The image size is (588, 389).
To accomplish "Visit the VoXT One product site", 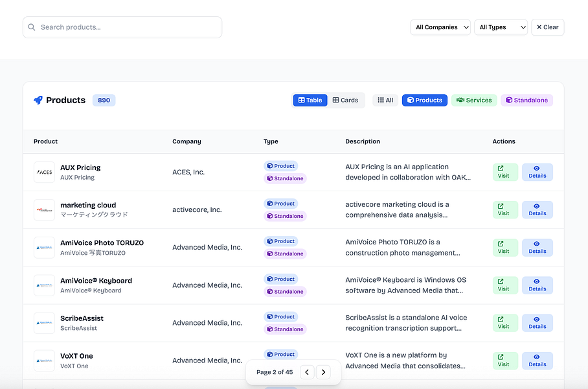I will click(504, 360).
